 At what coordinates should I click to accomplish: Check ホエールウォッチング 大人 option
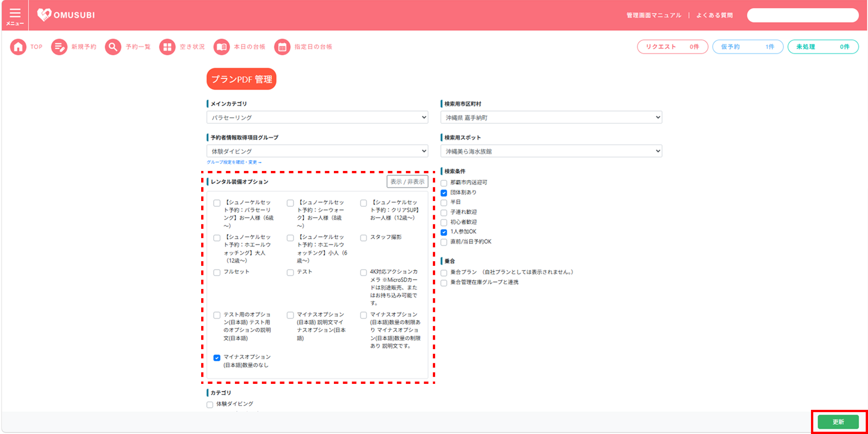[x=217, y=238]
